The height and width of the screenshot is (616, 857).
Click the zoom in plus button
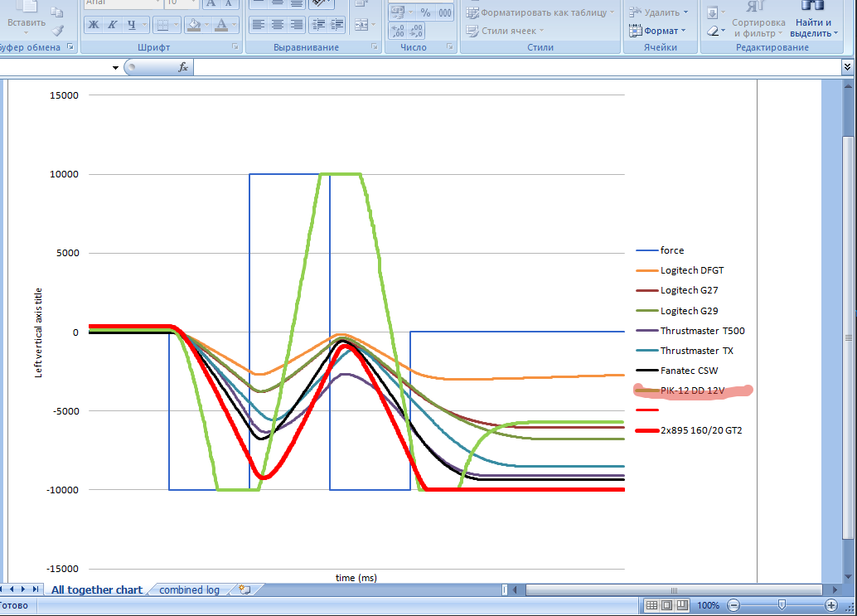click(831, 606)
